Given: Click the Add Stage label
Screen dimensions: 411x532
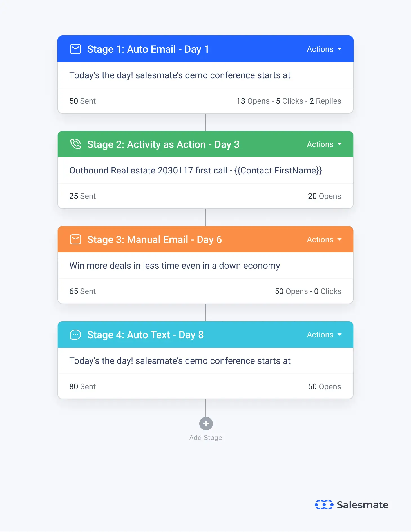Looking at the screenshot, I should 206,438.
